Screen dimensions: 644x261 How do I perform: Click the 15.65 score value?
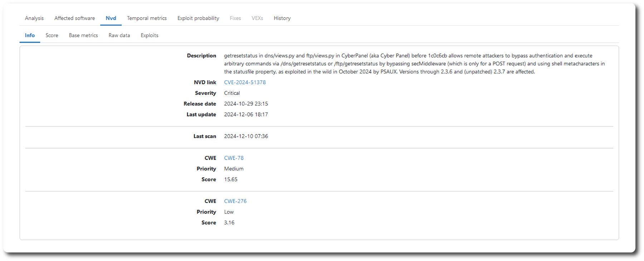(x=230, y=179)
